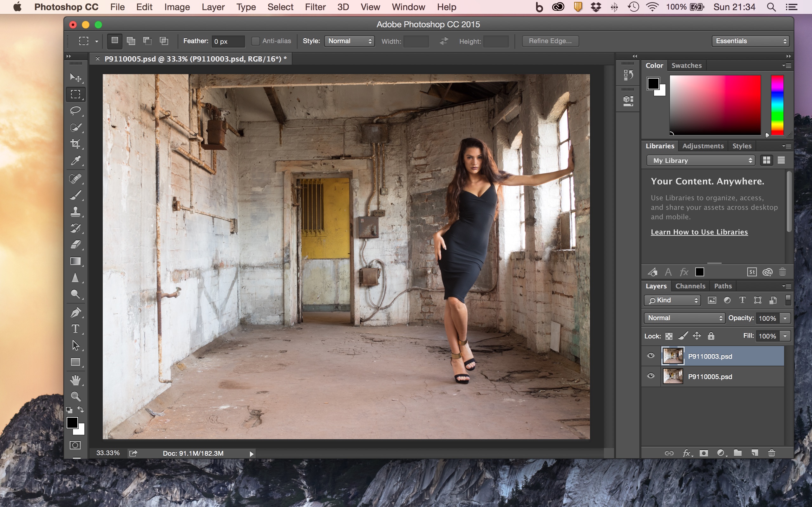Expand the My Library dropdown
This screenshot has height=507, width=812.
[701, 161]
